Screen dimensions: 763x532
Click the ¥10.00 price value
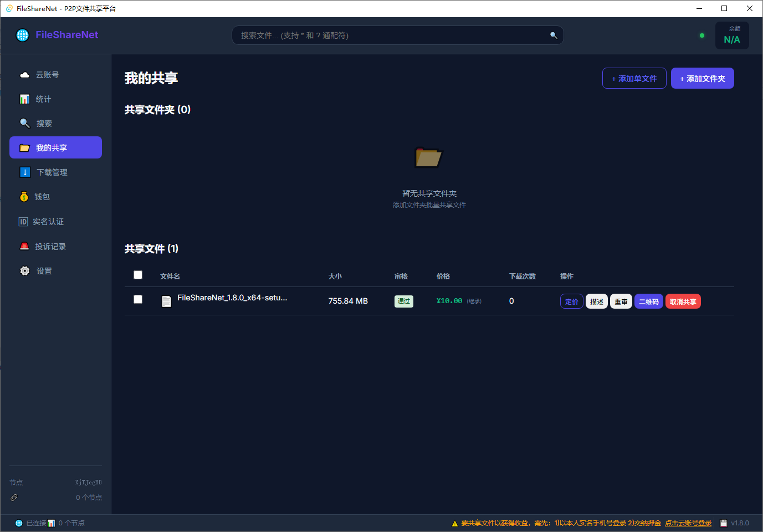[449, 301]
